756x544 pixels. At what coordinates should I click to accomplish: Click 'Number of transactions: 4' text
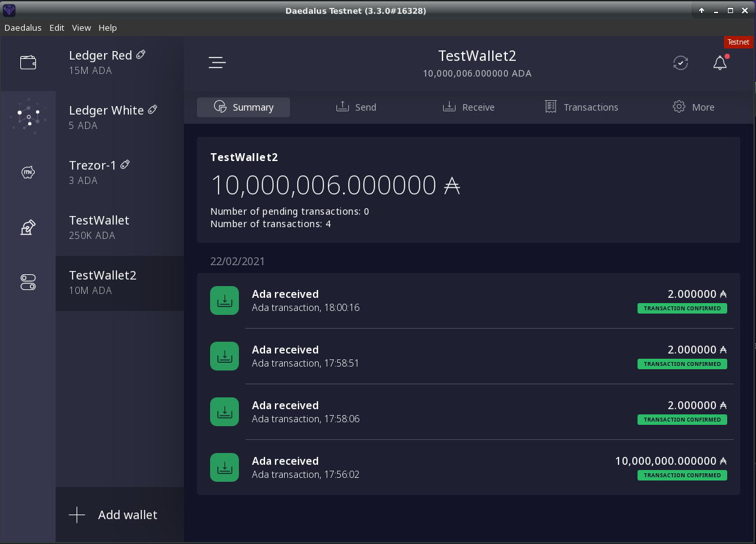click(270, 224)
